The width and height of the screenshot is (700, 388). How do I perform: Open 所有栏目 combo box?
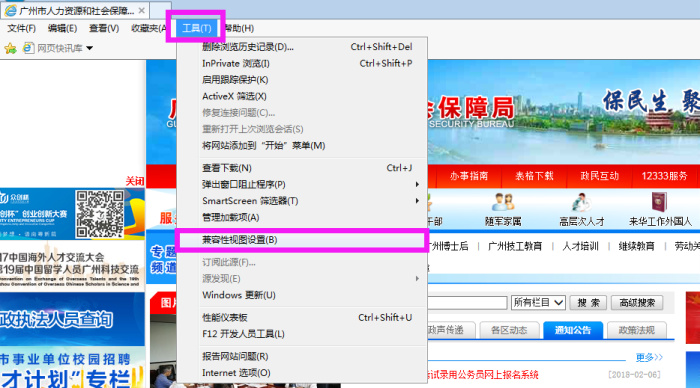click(x=538, y=303)
